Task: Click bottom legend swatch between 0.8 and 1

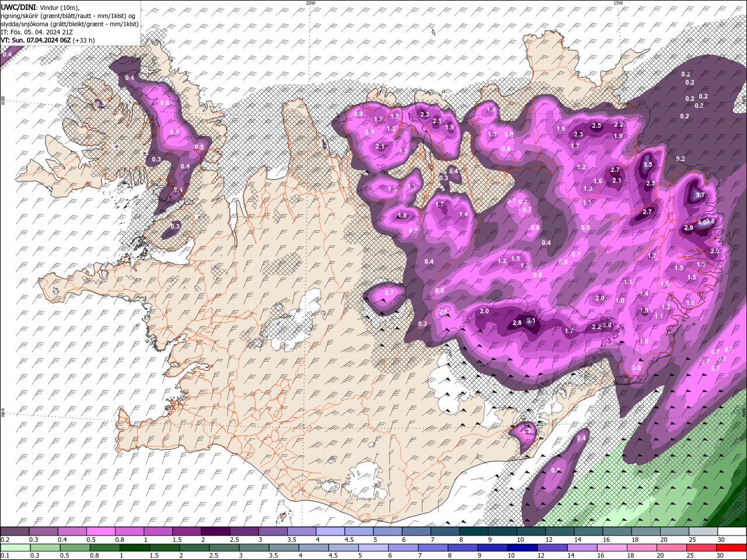Action: coord(104,548)
